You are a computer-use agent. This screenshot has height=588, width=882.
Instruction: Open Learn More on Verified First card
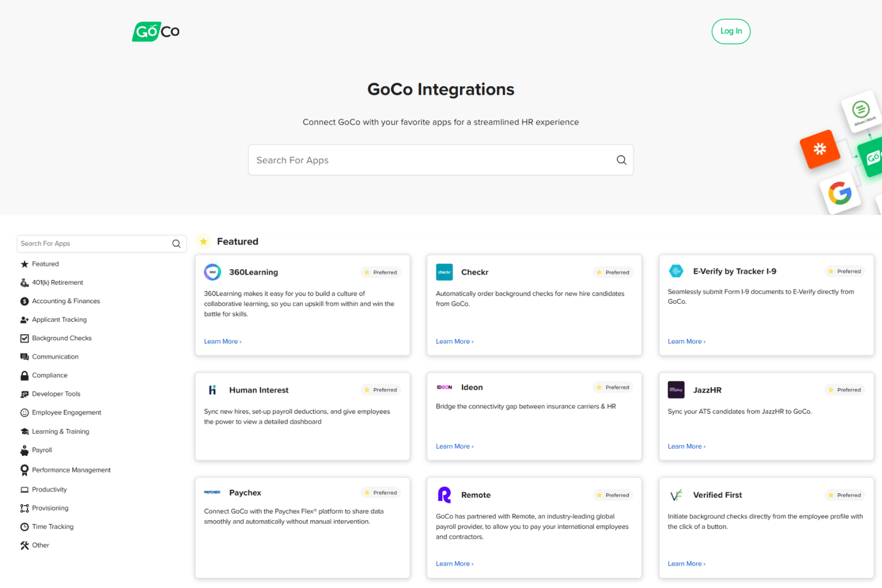point(687,564)
